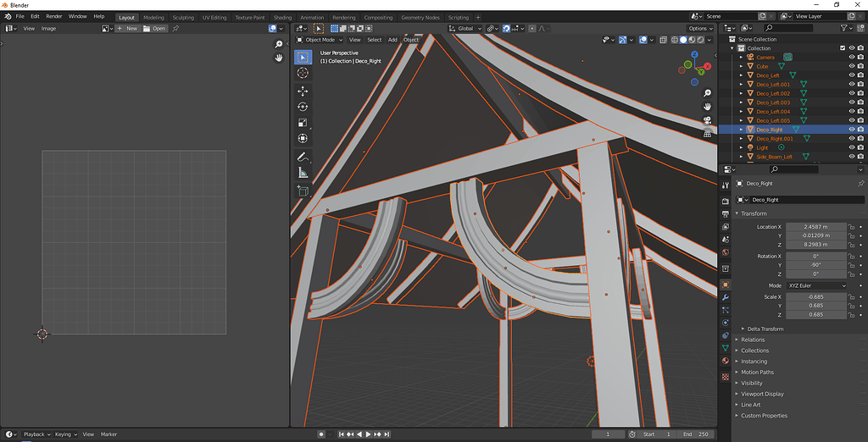
Task: Toggle the camera view icon in the viewport
Action: point(707,120)
